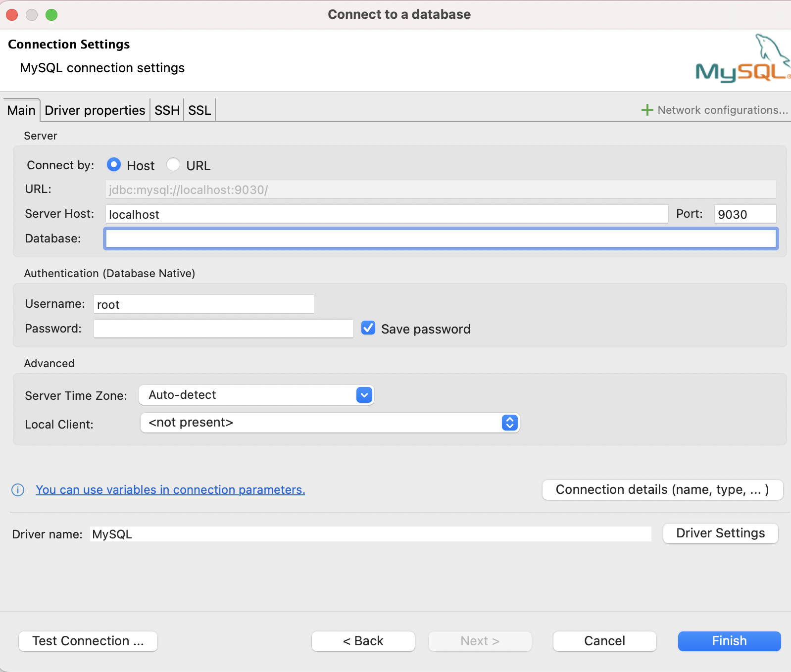
Task: Open the SSH tab
Action: [167, 110]
